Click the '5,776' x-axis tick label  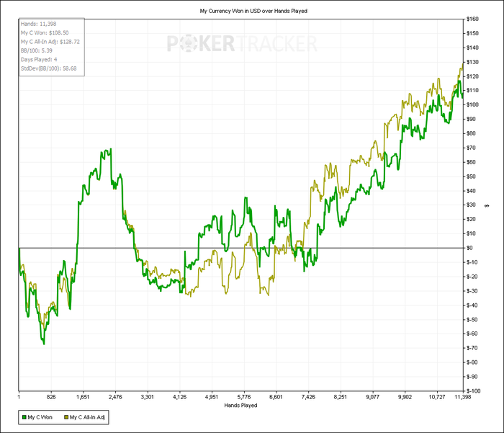pyautogui.click(x=243, y=397)
